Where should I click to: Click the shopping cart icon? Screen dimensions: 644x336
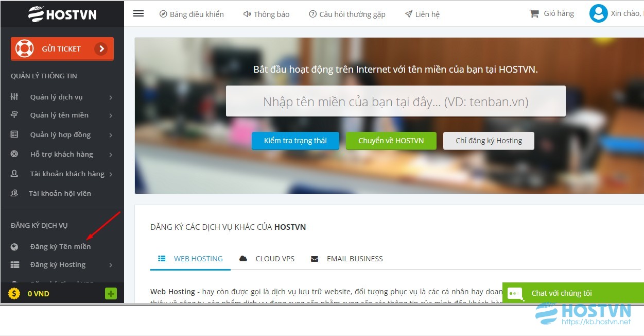(x=534, y=14)
